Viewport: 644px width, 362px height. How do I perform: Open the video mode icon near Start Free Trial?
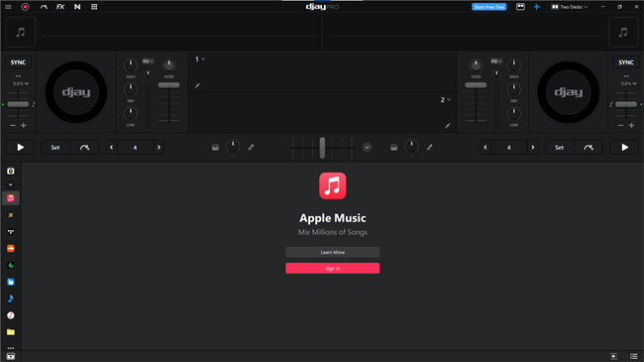click(520, 7)
